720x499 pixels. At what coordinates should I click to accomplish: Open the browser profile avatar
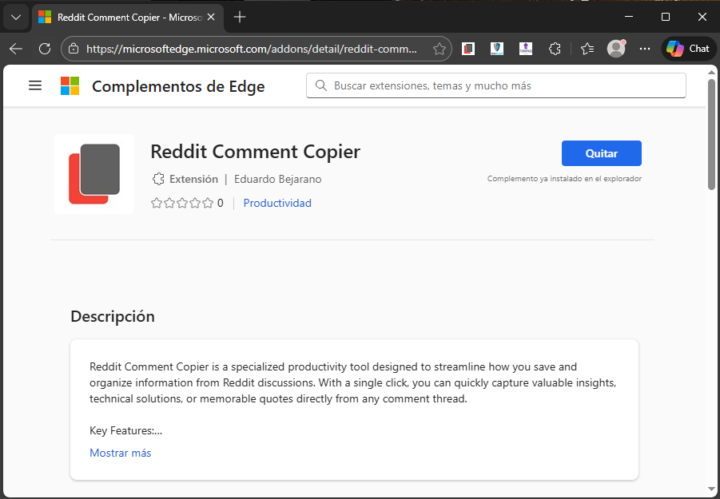pyautogui.click(x=616, y=48)
